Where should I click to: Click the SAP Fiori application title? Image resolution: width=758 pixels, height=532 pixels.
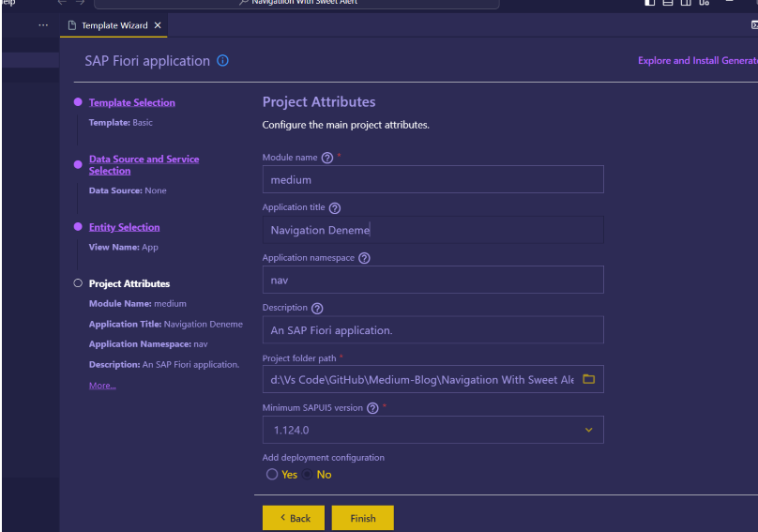(x=147, y=61)
